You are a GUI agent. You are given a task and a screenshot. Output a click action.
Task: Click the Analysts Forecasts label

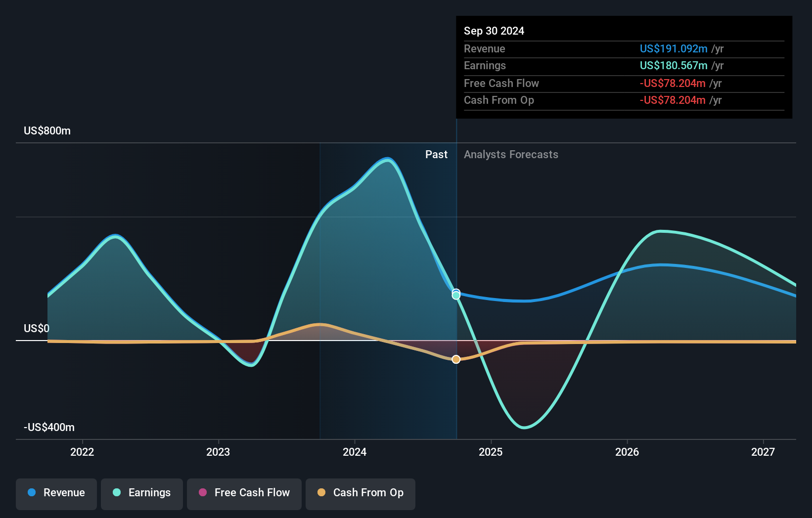pyautogui.click(x=511, y=155)
